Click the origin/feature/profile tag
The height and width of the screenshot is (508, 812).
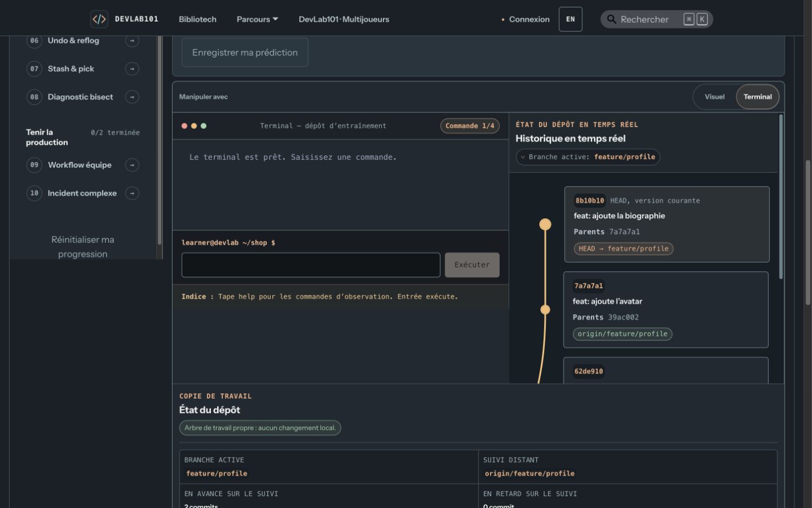coord(622,334)
